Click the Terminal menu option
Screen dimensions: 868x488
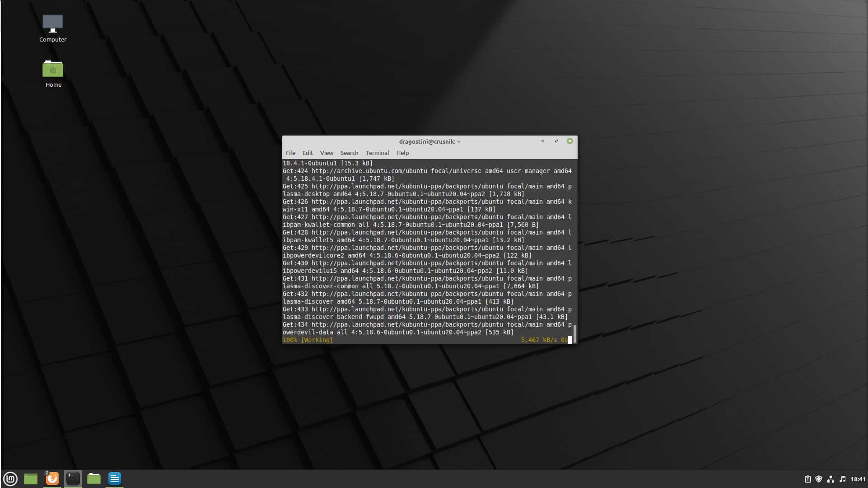378,153
